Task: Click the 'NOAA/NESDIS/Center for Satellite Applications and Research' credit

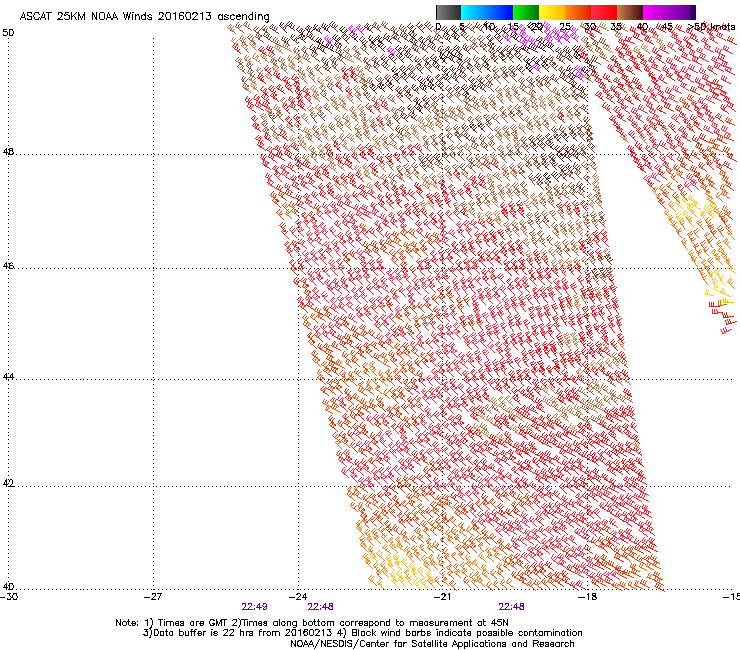Action: coord(432,644)
